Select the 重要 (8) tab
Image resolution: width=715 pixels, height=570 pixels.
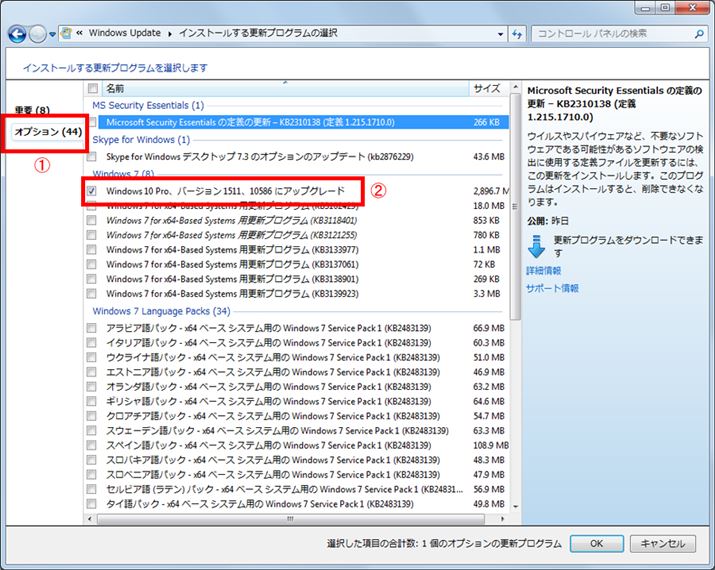(32, 110)
